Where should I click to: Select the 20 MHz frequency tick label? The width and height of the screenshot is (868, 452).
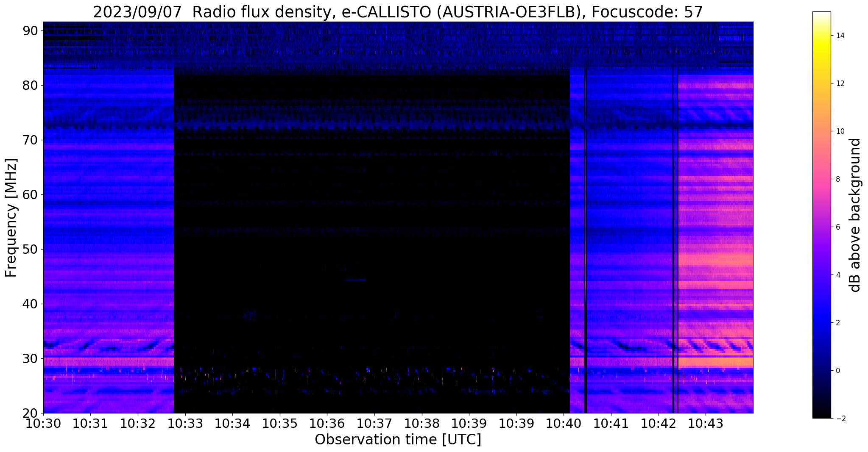coord(31,413)
